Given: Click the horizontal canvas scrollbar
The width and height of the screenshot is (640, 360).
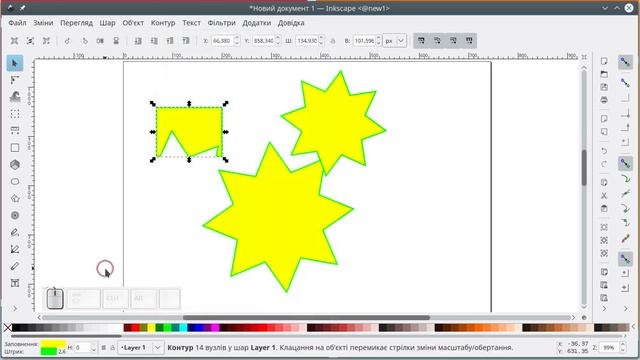Looking at the screenshot, I should tap(306, 318).
